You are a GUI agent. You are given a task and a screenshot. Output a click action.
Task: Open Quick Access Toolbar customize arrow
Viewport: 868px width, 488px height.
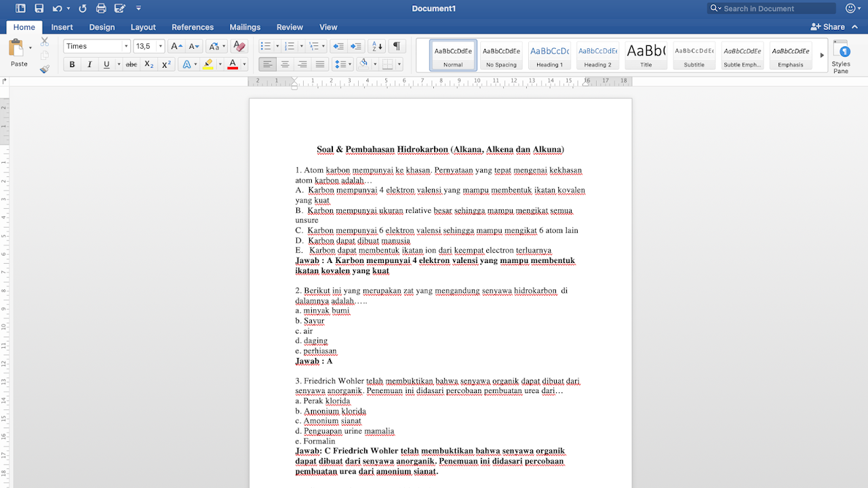pyautogui.click(x=138, y=8)
